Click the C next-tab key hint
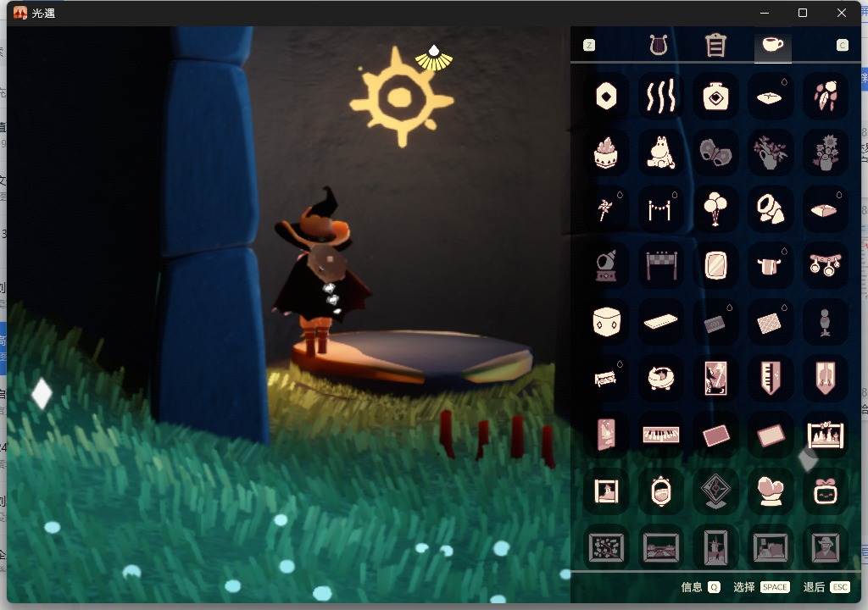This screenshot has height=610, width=868. pyautogui.click(x=842, y=46)
